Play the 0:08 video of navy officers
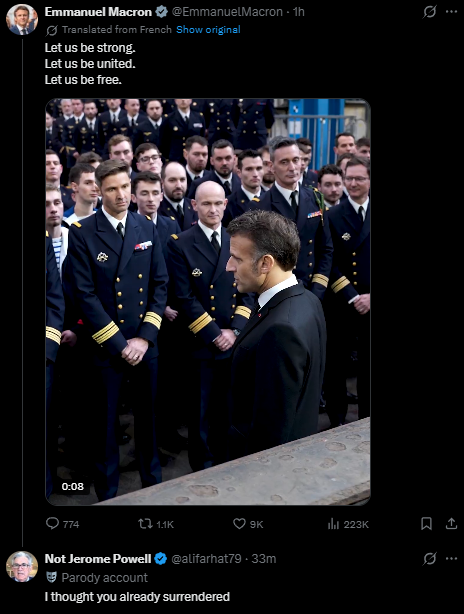The image size is (464, 614). tap(208, 302)
